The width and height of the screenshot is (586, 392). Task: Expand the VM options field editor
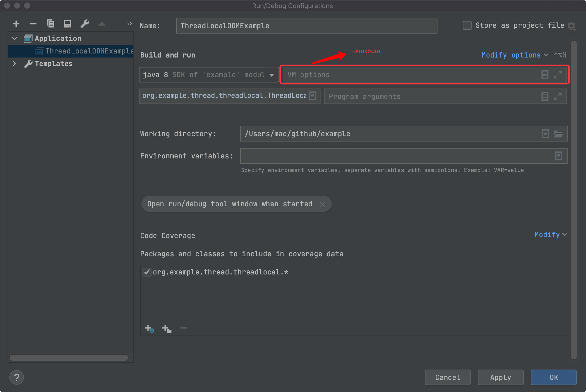pyautogui.click(x=558, y=75)
